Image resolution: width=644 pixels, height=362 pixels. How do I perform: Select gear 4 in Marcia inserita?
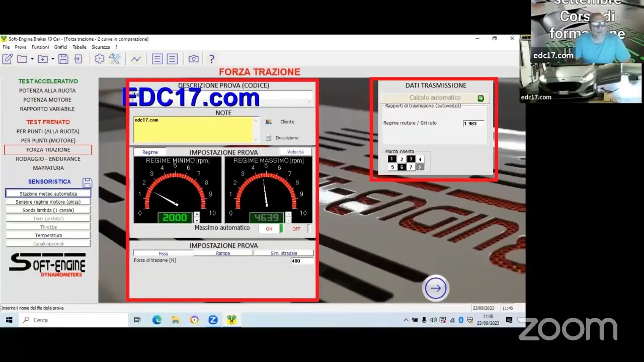click(x=420, y=159)
